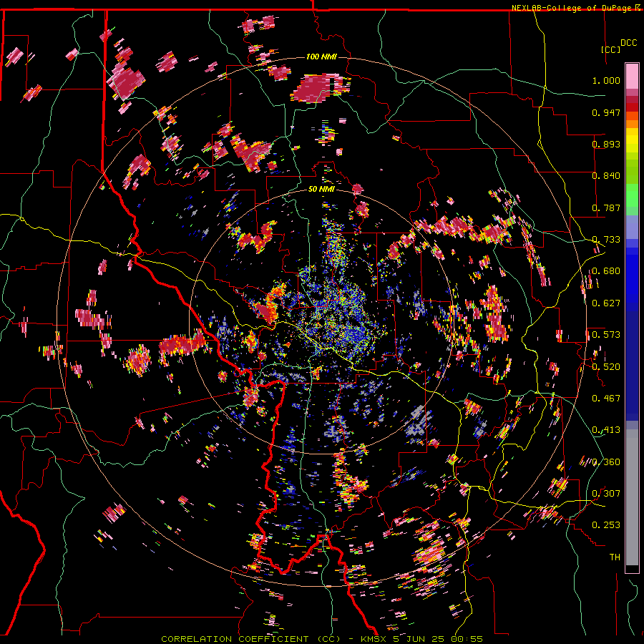Screen dimensions: 644x644
Task: Click the CORRELATION COEFFICIENT (CC) caption text
Action: pyautogui.click(x=251, y=639)
